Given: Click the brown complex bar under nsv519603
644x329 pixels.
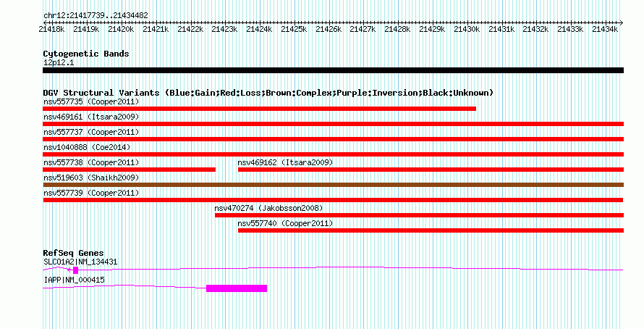Looking at the screenshot, I should pyautogui.click(x=333, y=185).
